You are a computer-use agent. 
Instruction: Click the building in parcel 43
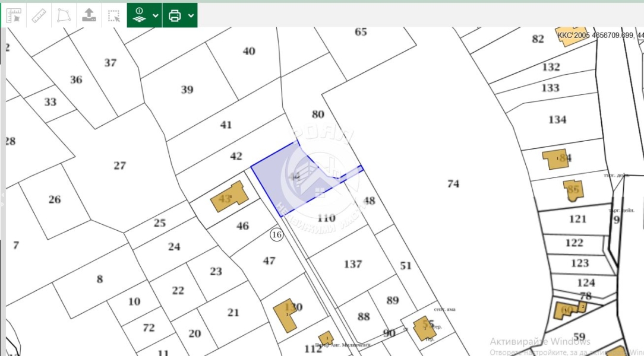coord(230,196)
